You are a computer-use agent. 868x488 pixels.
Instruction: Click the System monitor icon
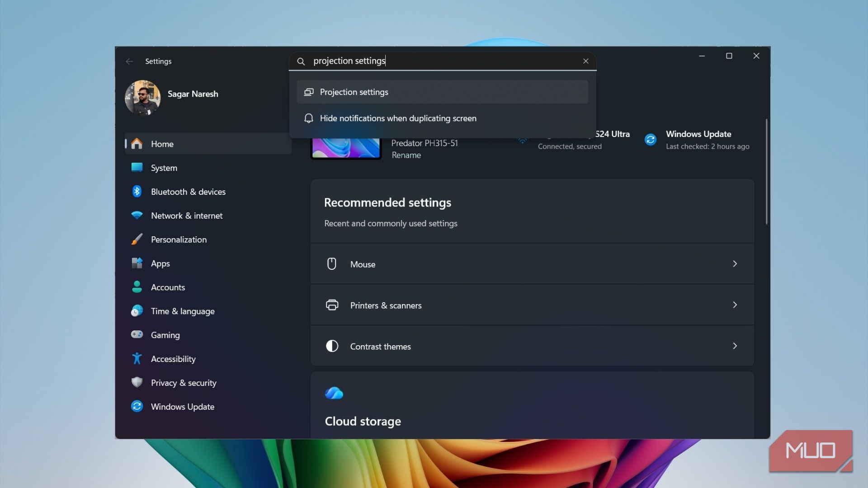tap(137, 168)
